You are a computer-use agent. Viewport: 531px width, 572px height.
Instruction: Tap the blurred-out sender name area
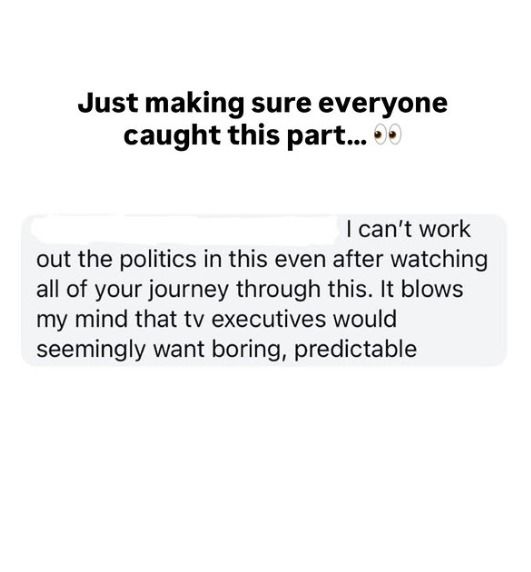pyautogui.click(x=184, y=229)
